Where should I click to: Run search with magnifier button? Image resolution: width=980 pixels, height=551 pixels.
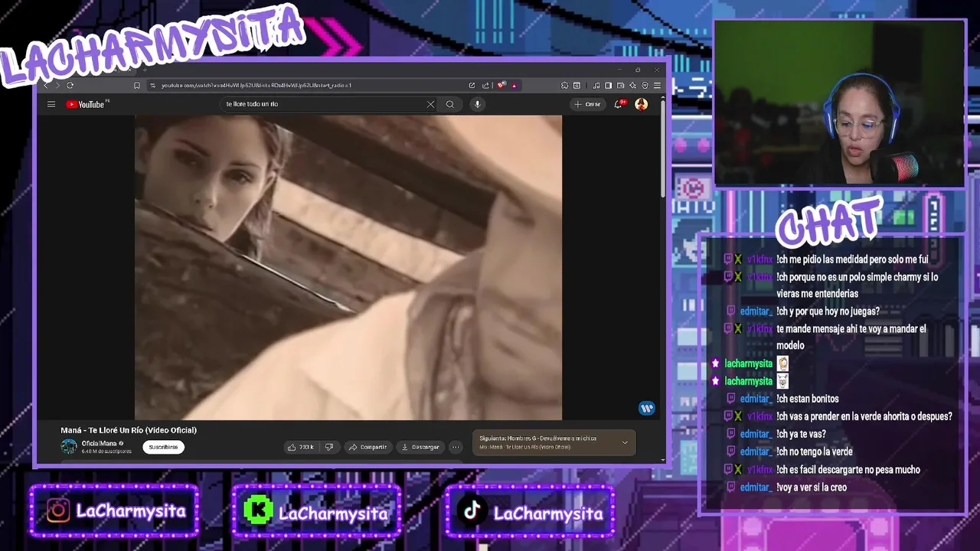point(450,104)
